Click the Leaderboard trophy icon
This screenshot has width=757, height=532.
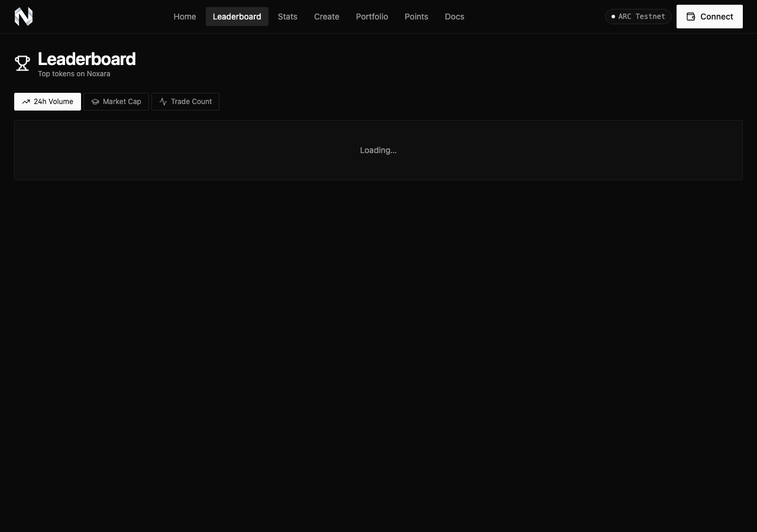tap(22, 63)
